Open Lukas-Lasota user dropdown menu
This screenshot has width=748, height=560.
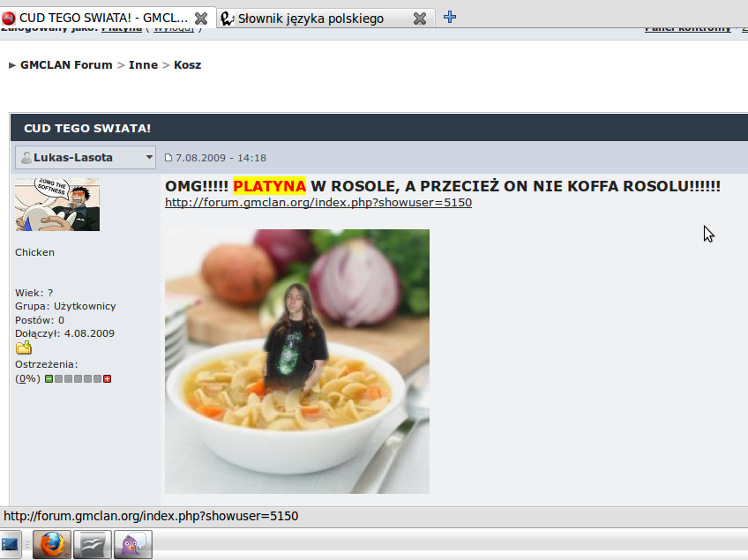tap(148, 158)
